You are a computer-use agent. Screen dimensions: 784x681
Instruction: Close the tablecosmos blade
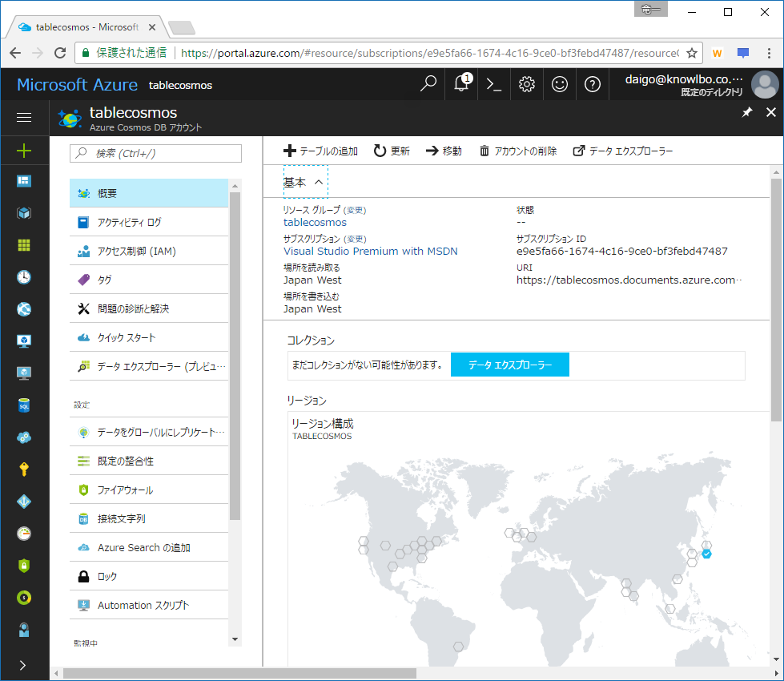click(771, 112)
